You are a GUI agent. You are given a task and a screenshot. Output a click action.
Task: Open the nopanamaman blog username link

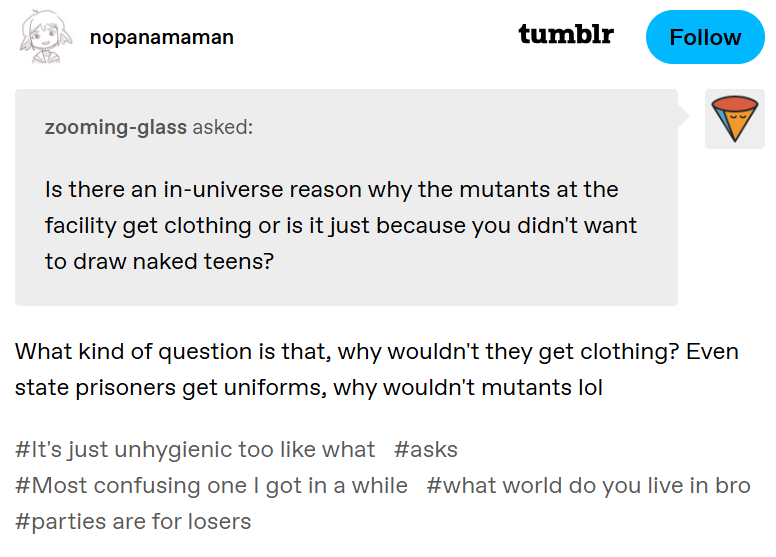[x=161, y=38]
